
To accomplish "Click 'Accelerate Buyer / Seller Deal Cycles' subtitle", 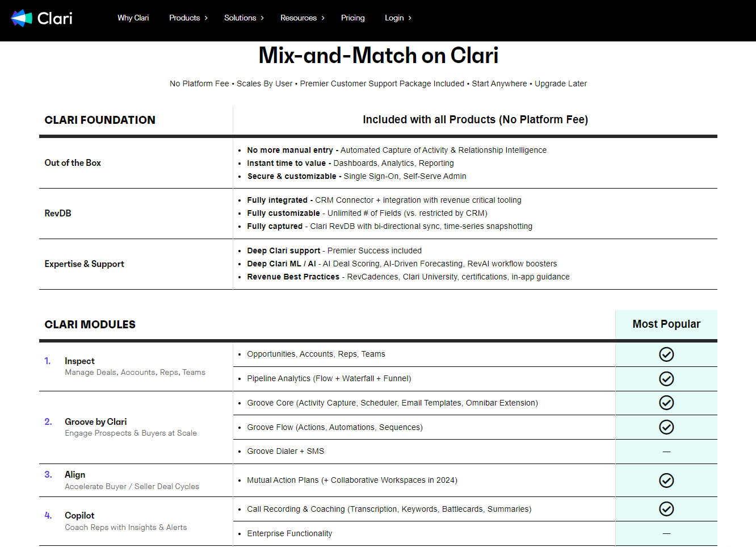I will point(132,487).
